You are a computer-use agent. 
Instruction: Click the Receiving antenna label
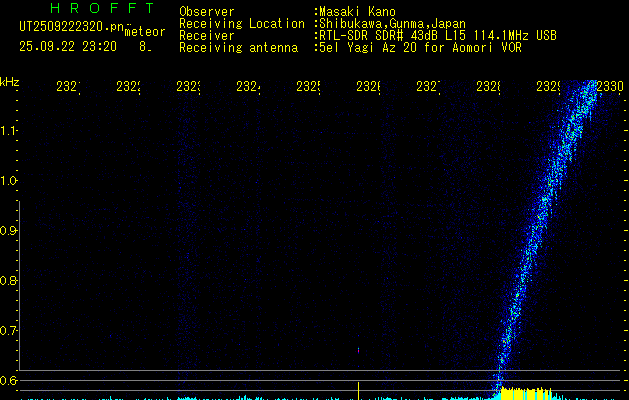pos(238,48)
